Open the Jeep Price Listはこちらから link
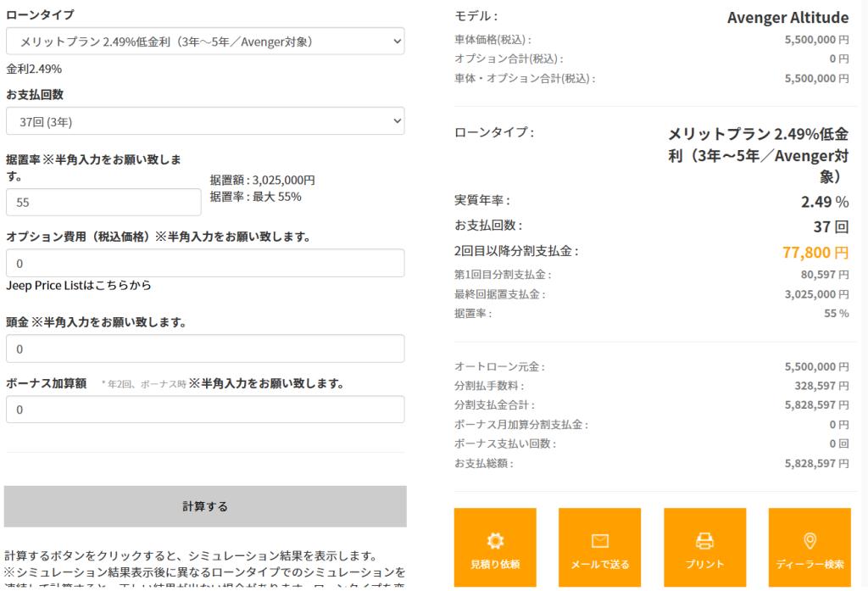This screenshot has width=868, height=591. click(x=79, y=286)
